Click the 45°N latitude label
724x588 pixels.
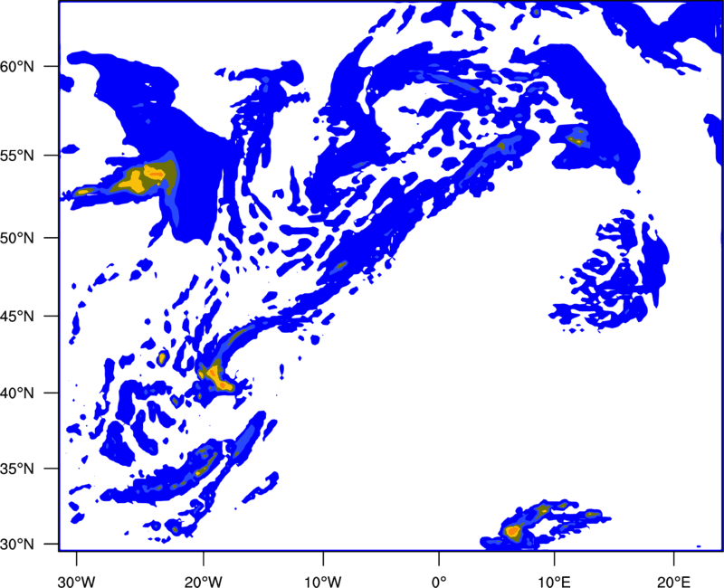click(17, 316)
